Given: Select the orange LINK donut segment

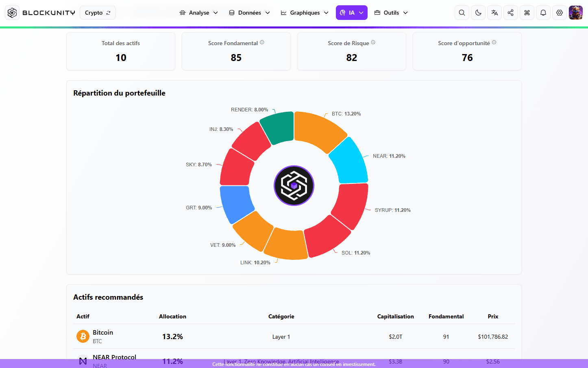Looking at the screenshot, I should tap(286, 245).
